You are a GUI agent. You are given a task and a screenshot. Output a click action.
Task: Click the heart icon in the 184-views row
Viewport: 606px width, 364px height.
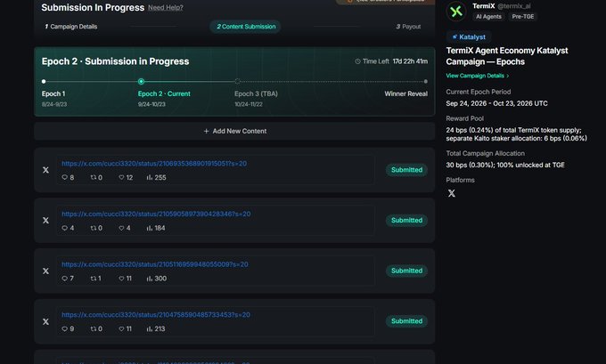tap(121, 228)
